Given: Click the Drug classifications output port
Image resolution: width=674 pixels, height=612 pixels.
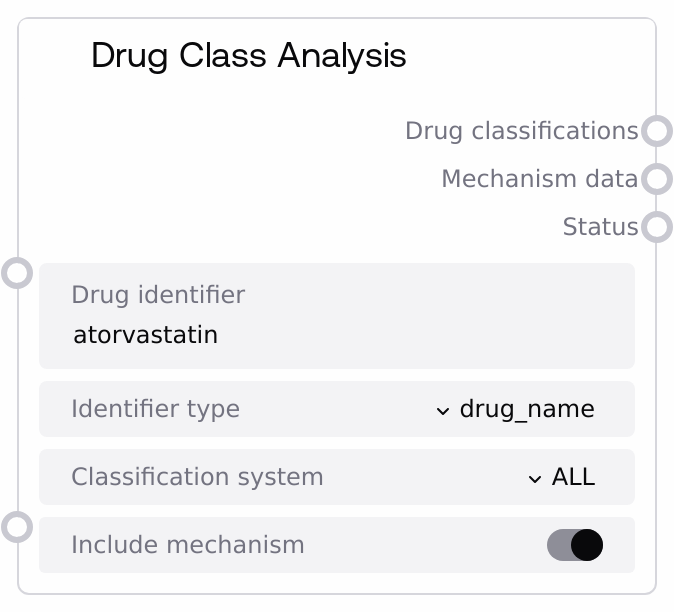Looking at the screenshot, I should pyautogui.click(x=656, y=131).
